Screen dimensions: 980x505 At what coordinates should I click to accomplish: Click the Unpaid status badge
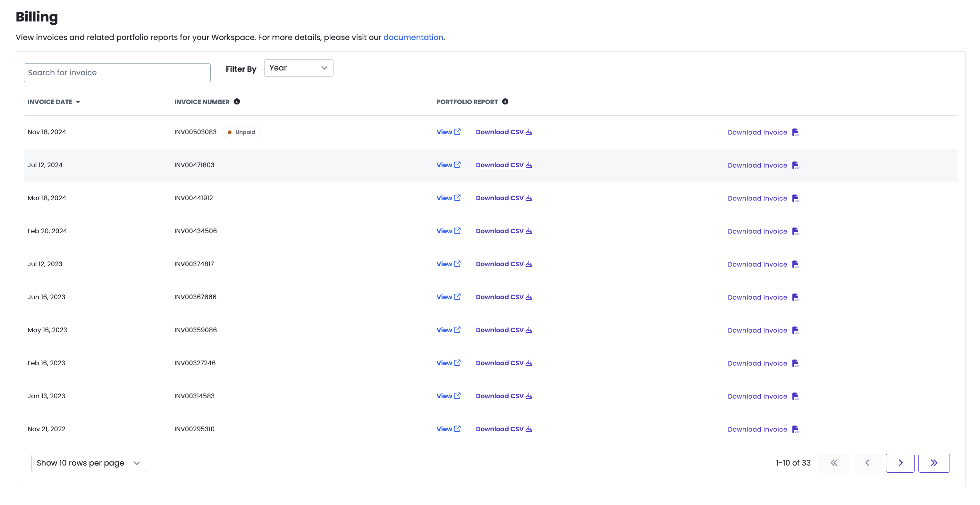pos(241,132)
